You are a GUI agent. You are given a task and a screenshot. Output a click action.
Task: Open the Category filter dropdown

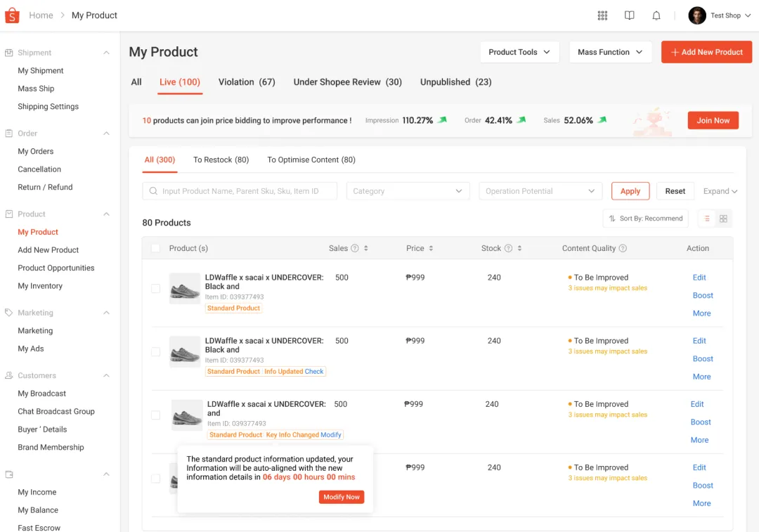(408, 190)
